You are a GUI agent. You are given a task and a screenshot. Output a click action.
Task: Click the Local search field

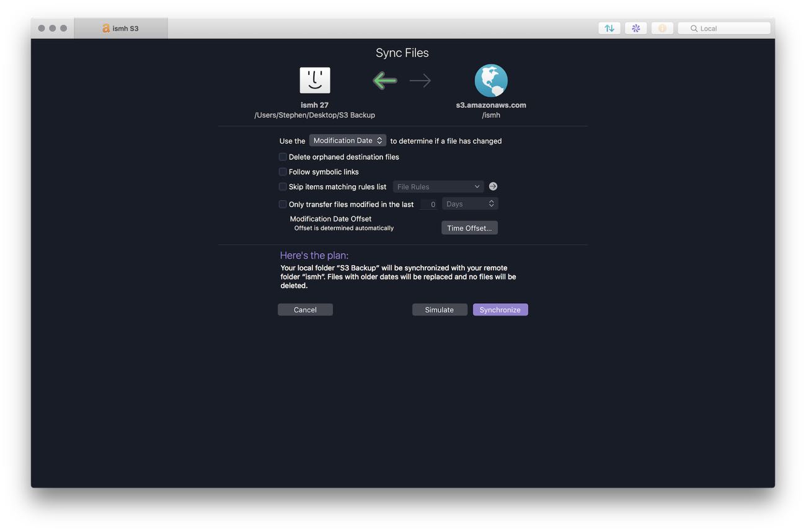point(724,29)
